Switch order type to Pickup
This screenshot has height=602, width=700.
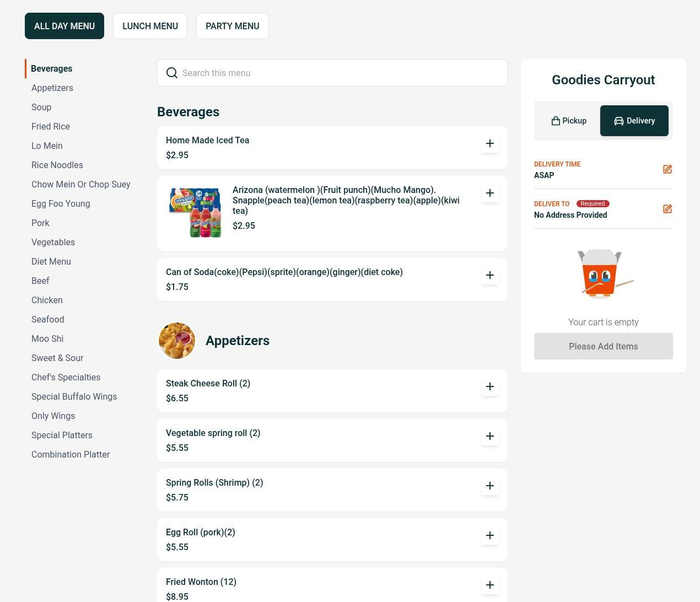coord(569,121)
